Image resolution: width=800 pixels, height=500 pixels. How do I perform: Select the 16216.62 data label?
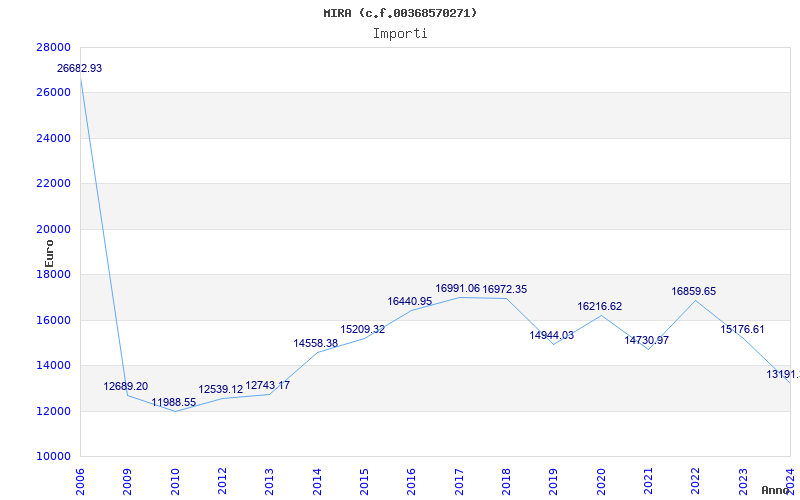click(599, 306)
